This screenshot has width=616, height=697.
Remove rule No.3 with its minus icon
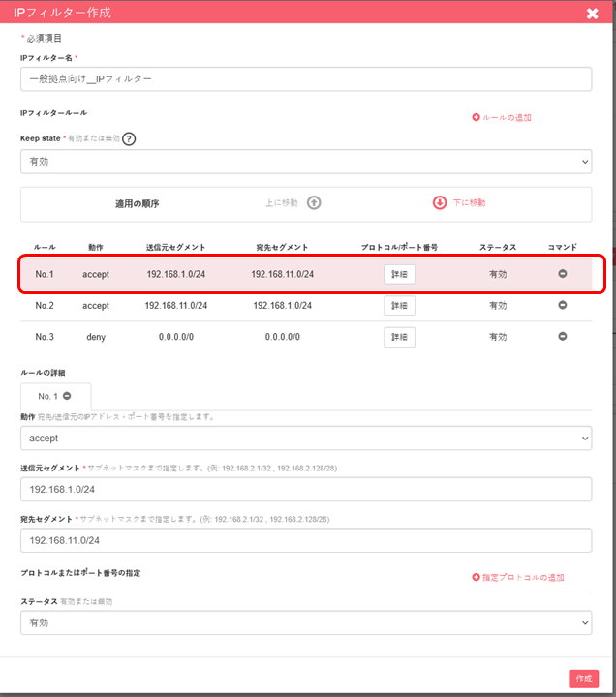[x=563, y=337]
